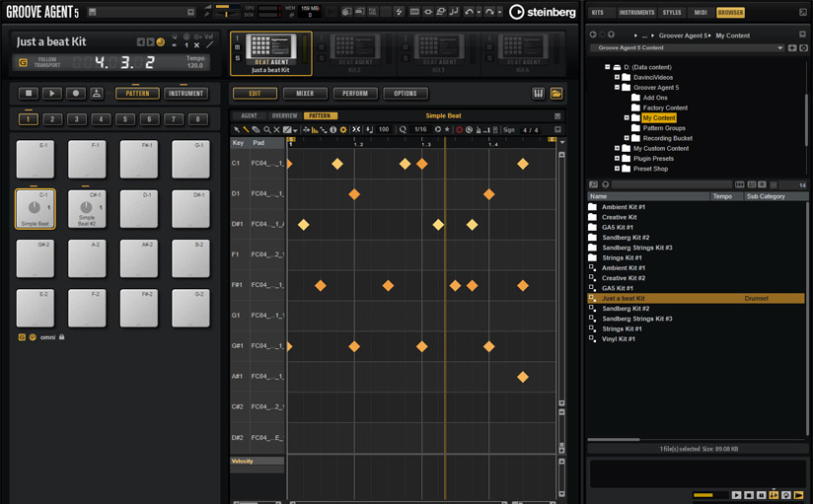The image size is (813, 504).
Task: Click the Edit page button
Action: point(255,94)
